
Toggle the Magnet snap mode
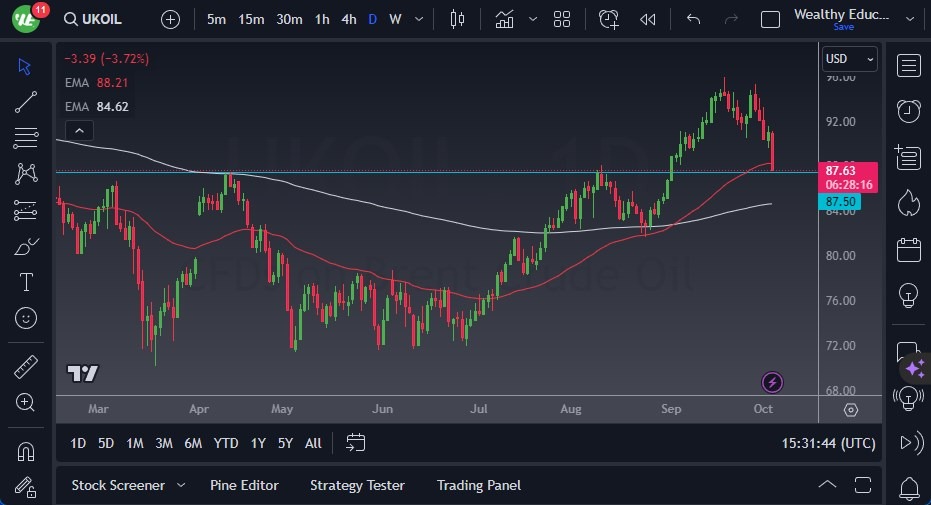pyautogui.click(x=27, y=451)
